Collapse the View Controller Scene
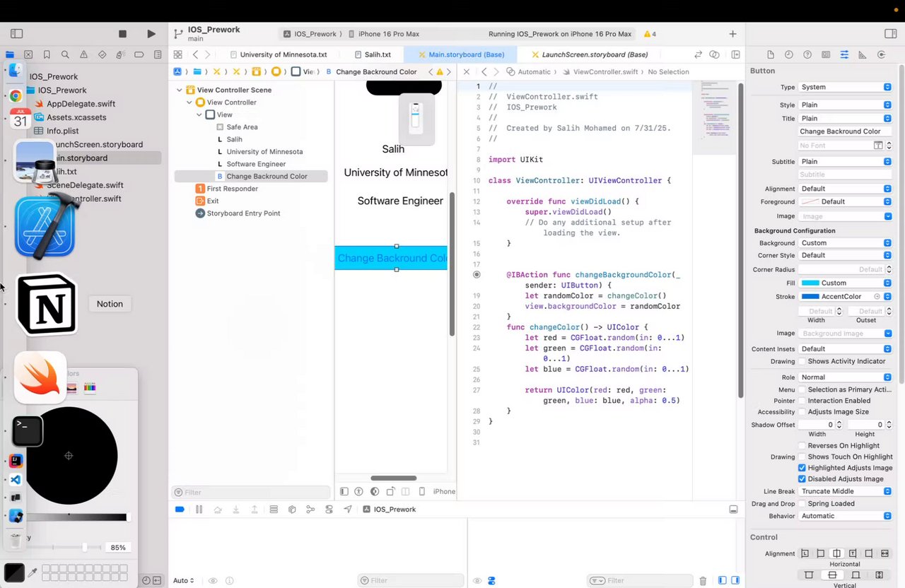 [x=180, y=90]
